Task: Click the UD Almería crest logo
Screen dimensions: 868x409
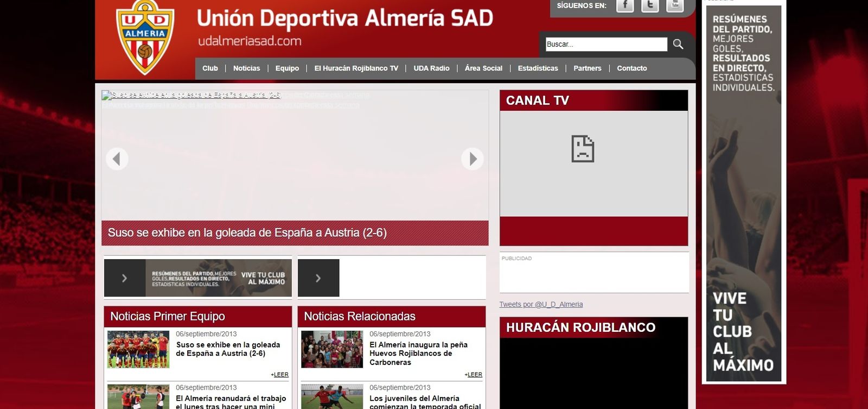Action: 145,37
